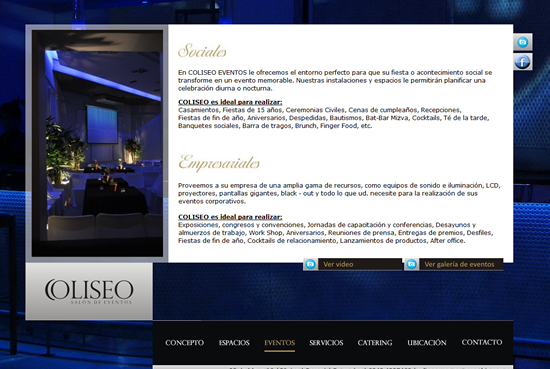Click the camera icon on the right sidebar
The height and width of the screenshot is (369, 550).
523,42
